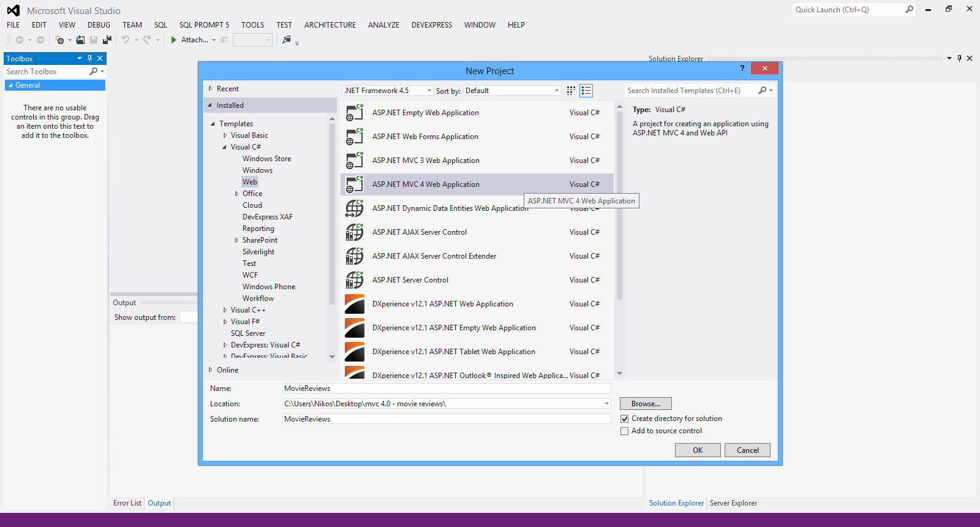Click the ASP.NET Empty Web Application icon
The image size is (980, 527).
tap(355, 113)
